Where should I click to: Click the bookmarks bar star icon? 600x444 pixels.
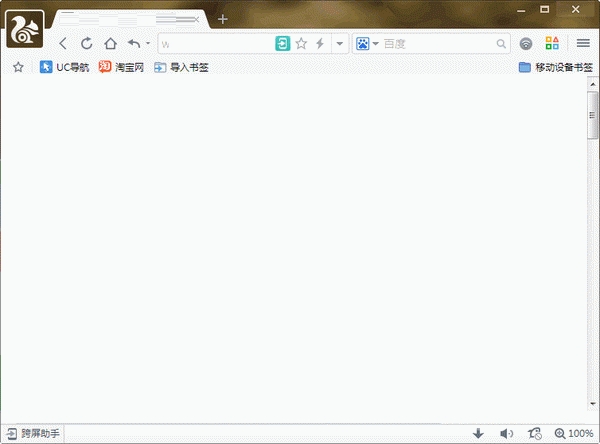tap(18, 67)
